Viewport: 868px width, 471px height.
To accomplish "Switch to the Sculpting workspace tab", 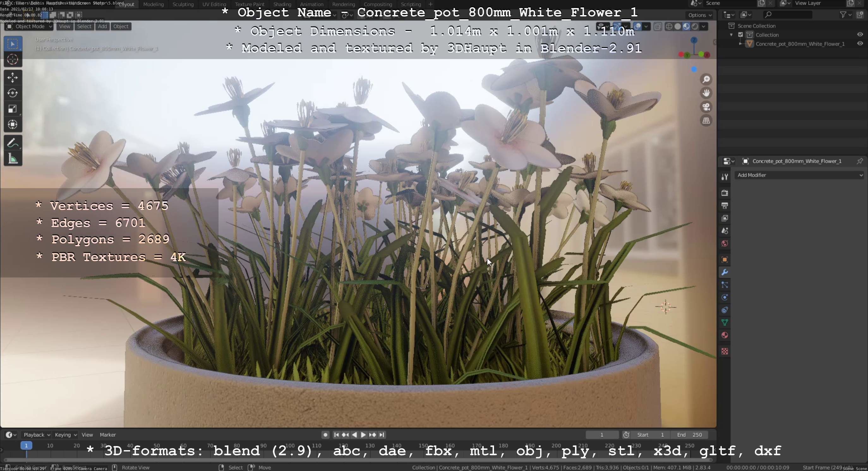I will tap(183, 4).
